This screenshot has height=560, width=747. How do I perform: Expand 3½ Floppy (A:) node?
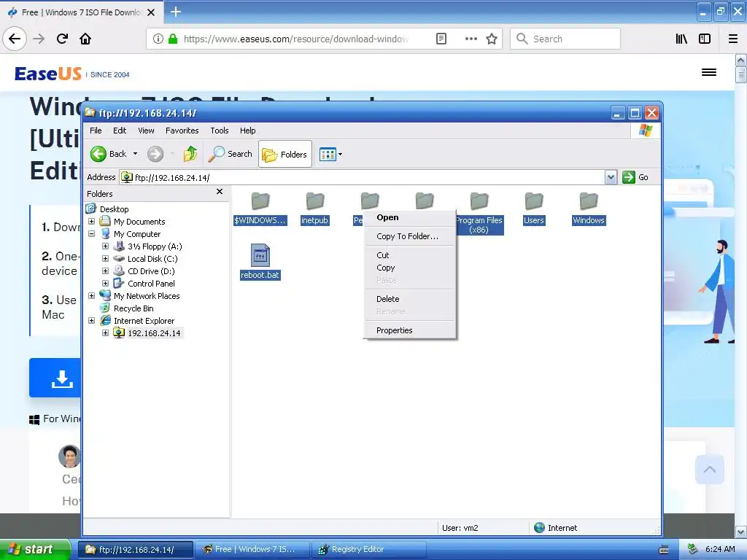[x=105, y=246]
